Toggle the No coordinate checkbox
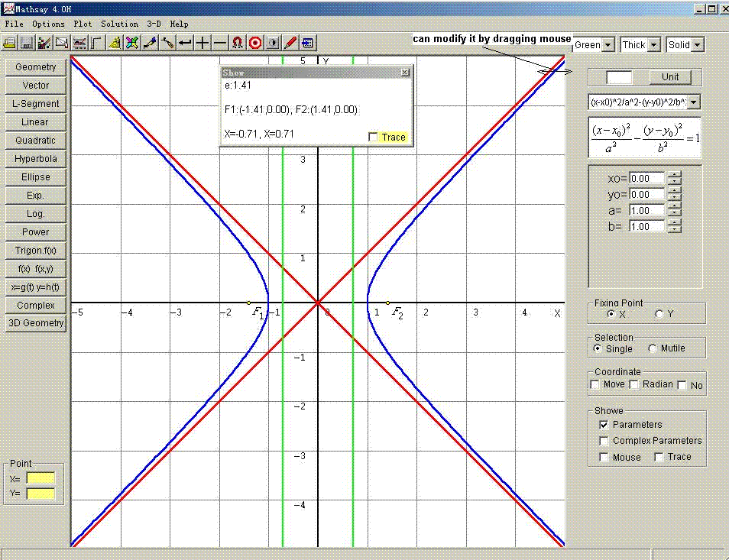 [682, 385]
